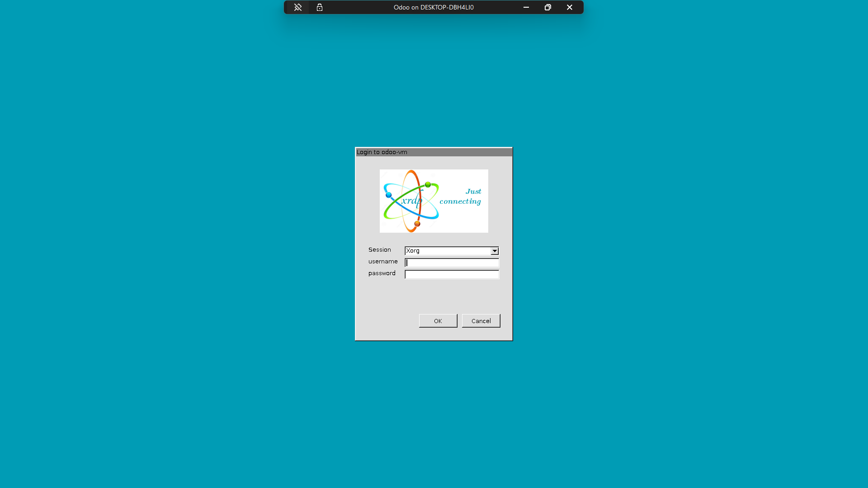Click the Session label

379,249
